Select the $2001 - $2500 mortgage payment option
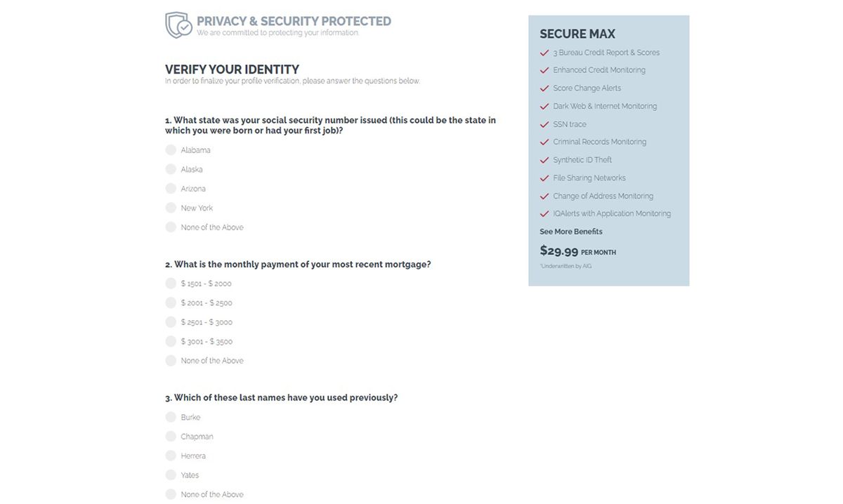 171,303
